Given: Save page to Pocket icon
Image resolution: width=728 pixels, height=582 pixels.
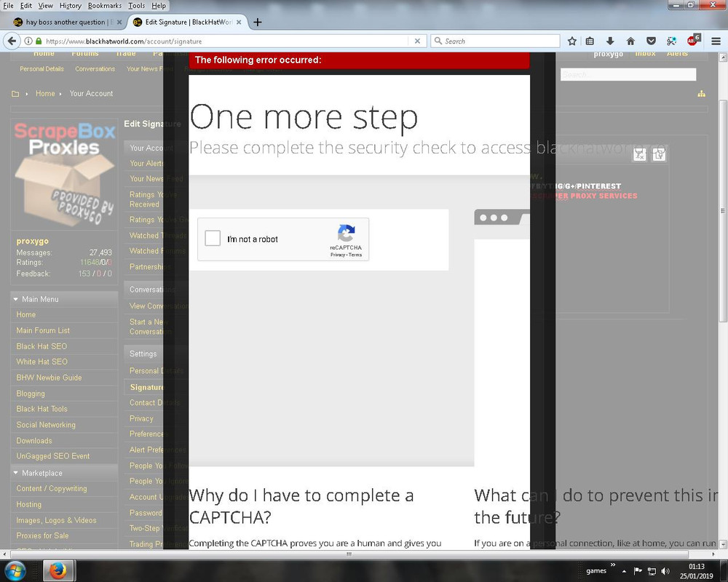Looking at the screenshot, I should [651, 41].
